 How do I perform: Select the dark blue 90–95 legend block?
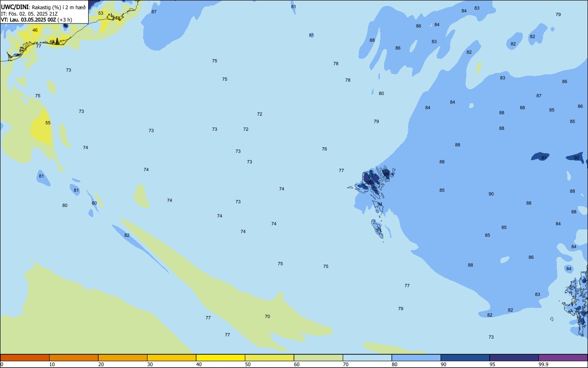[465, 357]
